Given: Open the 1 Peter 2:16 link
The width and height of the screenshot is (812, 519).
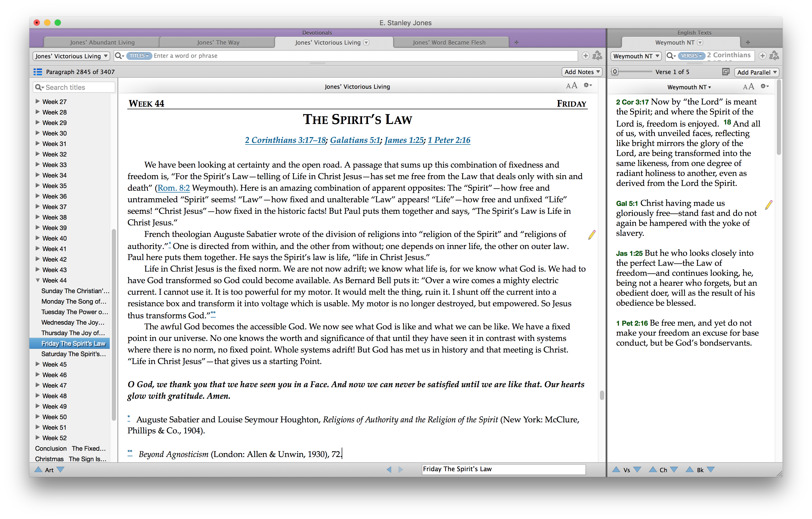Looking at the screenshot, I should pos(449,140).
